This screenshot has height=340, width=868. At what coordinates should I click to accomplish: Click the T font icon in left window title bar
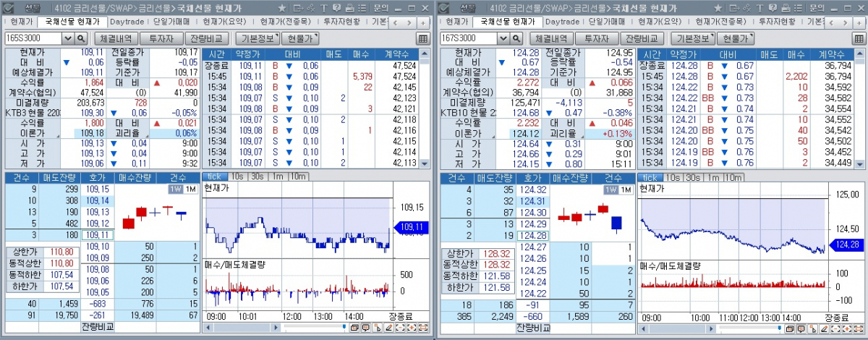point(324,7)
